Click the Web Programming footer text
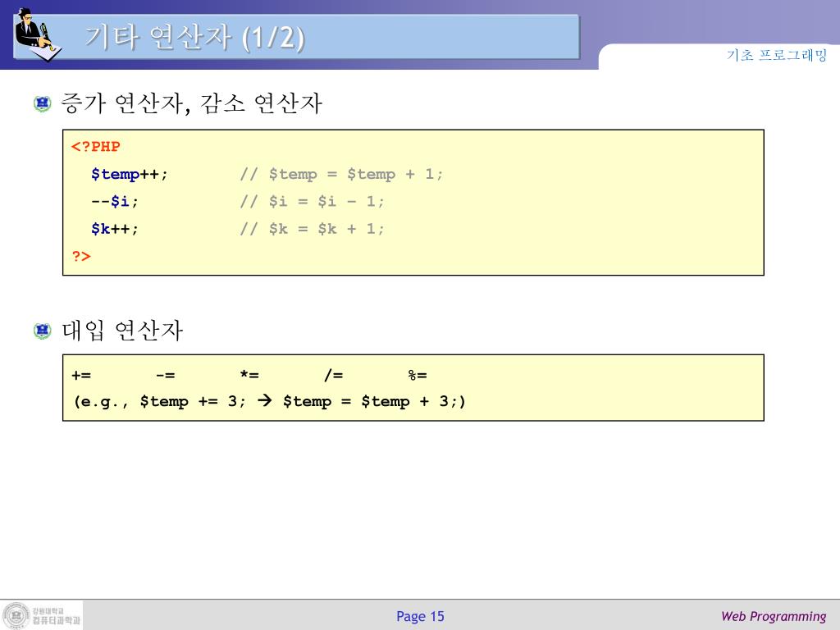This screenshot has width=840, height=630. [x=774, y=617]
